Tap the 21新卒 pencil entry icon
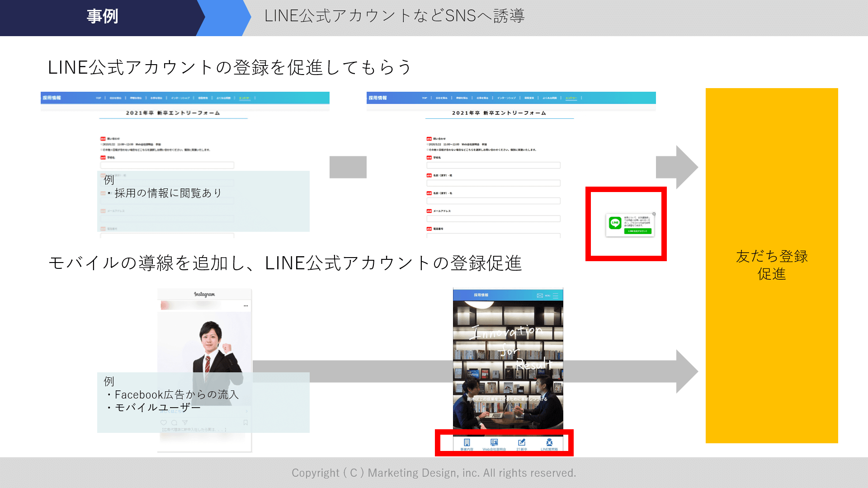Viewport: 868px width, 488px height. tap(522, 443)
